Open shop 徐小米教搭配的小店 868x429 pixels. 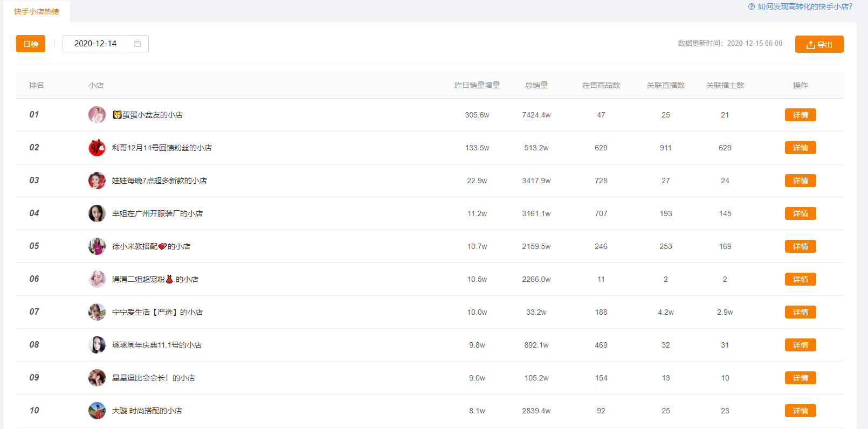point(151,246)
